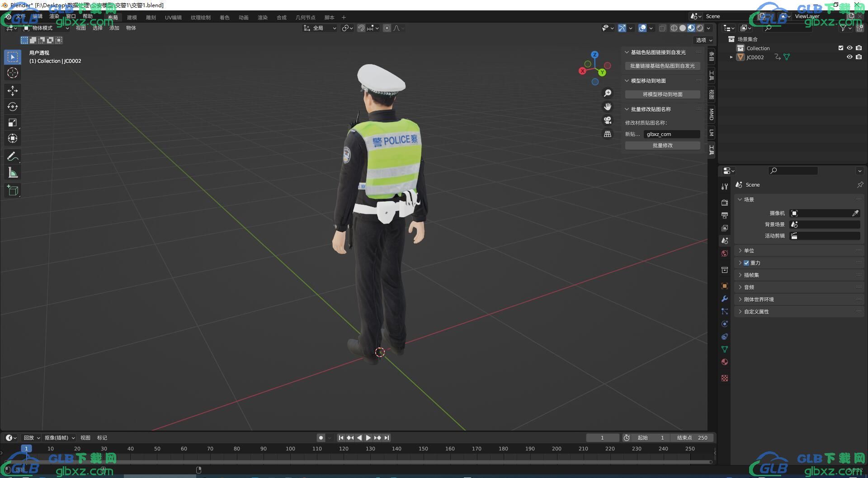Switch to the UV editing workspace tab
This screenshot has width=868, height=478.
pos(173,18)
